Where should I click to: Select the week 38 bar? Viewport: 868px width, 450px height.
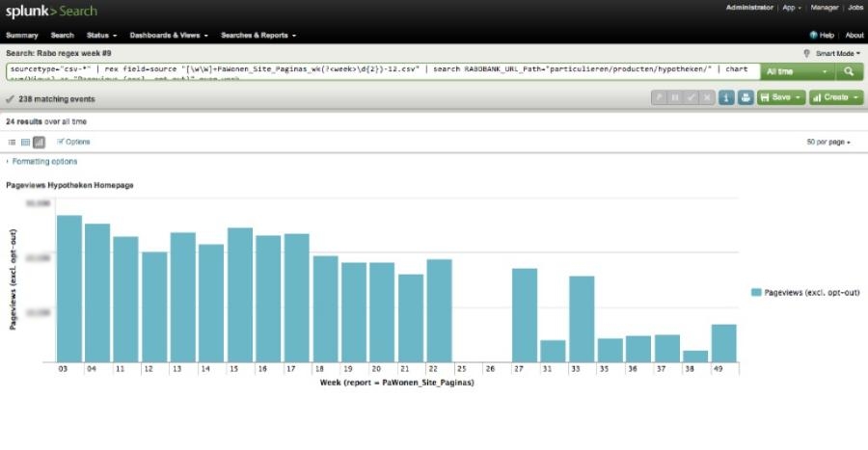(x=695, y=357)
